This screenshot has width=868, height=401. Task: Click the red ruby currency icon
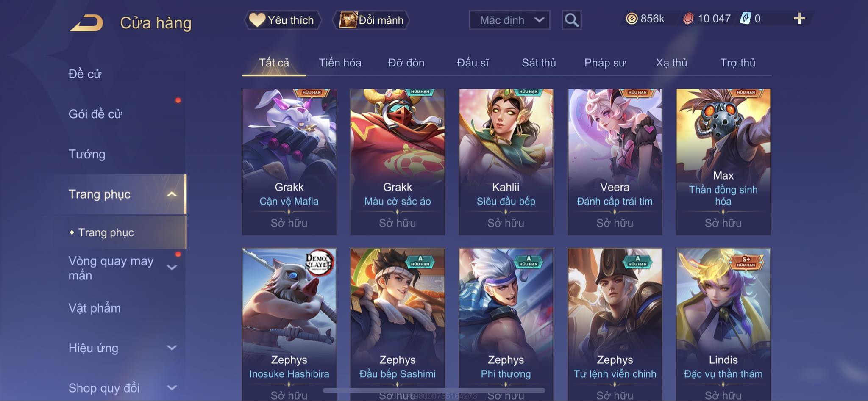point(688,19)
